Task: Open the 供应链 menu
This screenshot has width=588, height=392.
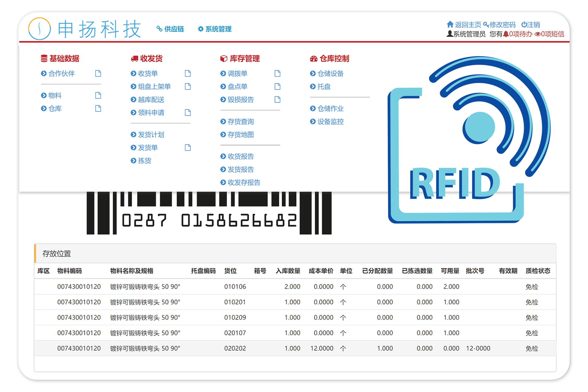Action: [170, 29]
